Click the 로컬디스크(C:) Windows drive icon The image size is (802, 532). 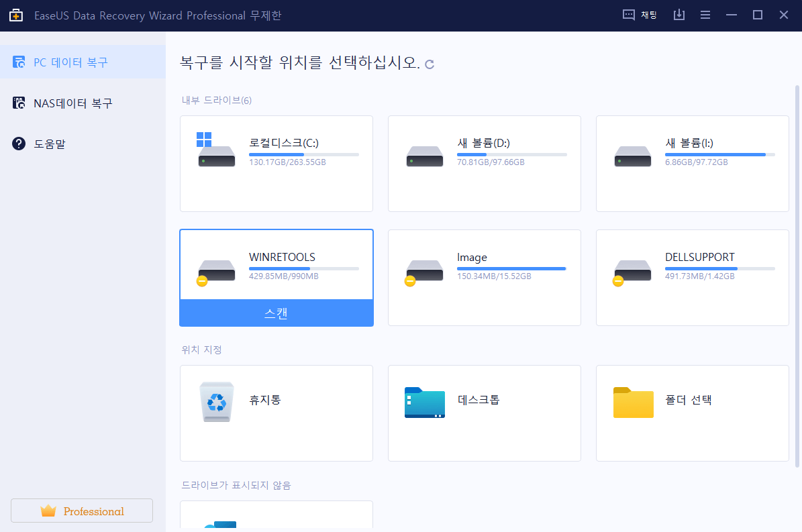coord(216,149)
